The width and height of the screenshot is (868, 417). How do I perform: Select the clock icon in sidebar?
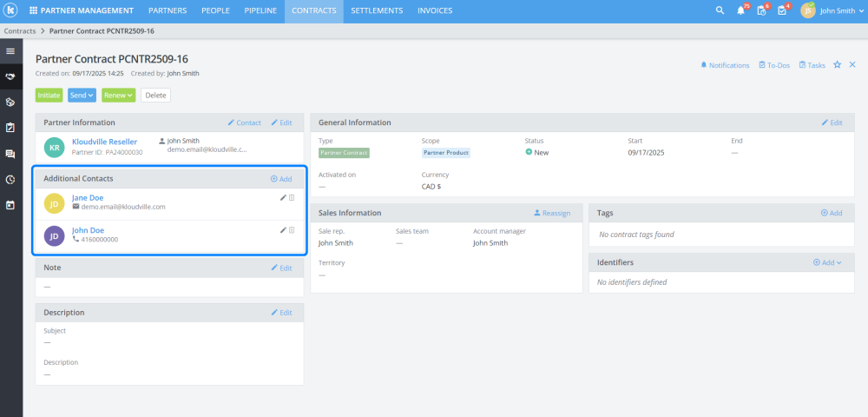pos(10,180)
